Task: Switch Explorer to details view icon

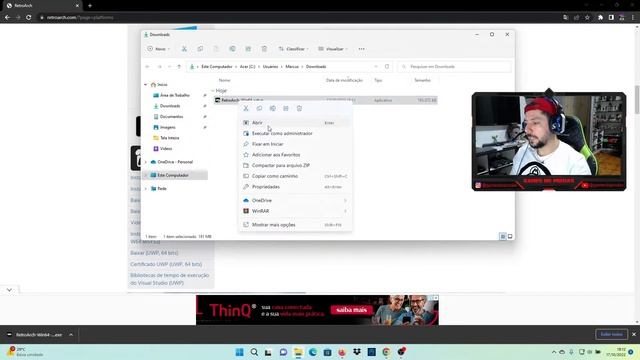Action: point(503,236)
